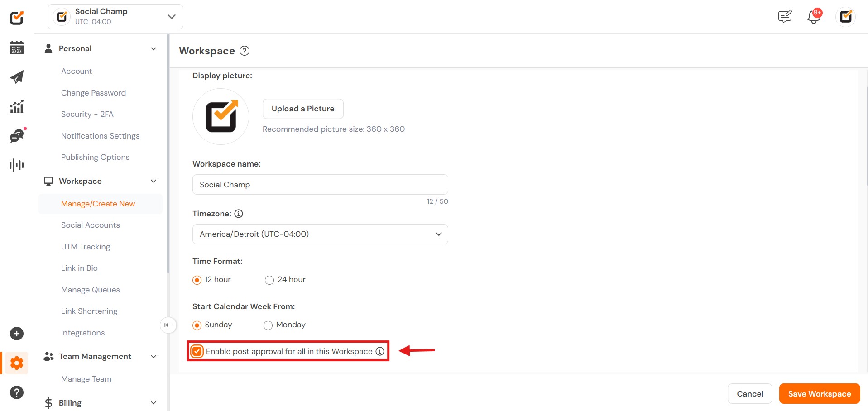Open the engage chat bubbles icon

coord(17,136)
